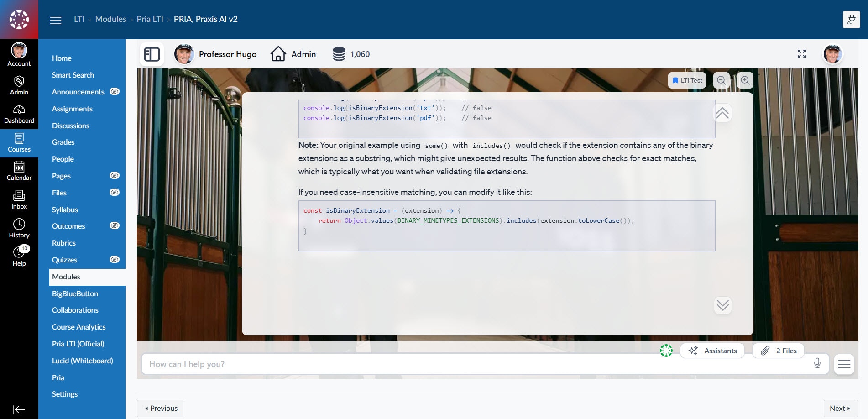Go to Previous module item
868x419 pixels.
coord(160,409)
